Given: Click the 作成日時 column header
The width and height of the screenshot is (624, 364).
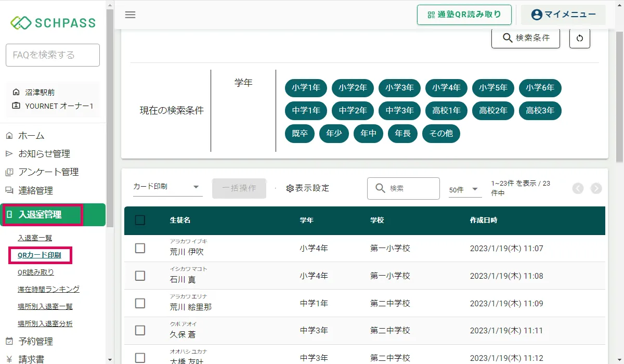Looking at the screenshot, I should point(484,220).
